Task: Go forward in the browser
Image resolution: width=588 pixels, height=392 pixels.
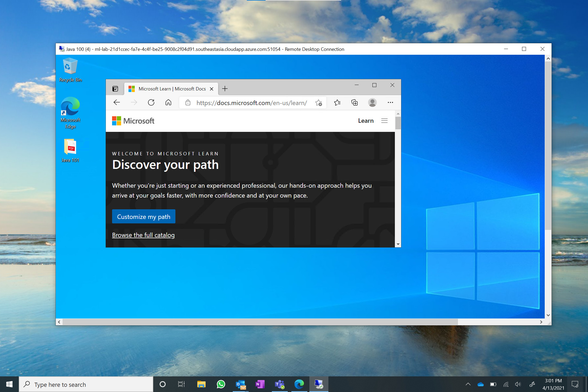Action: click(134, 102)
